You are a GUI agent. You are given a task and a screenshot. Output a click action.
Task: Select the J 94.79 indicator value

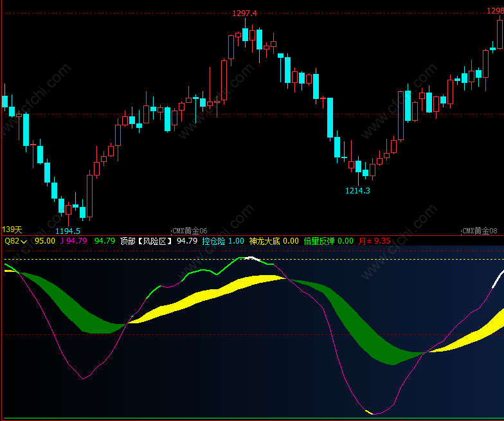(73, 241)
